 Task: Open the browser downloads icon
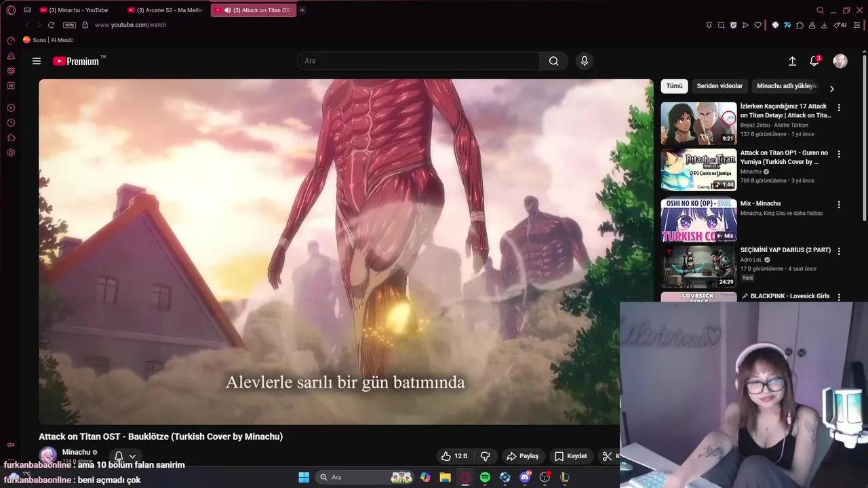pyautogui.click(x=824, y=25)
